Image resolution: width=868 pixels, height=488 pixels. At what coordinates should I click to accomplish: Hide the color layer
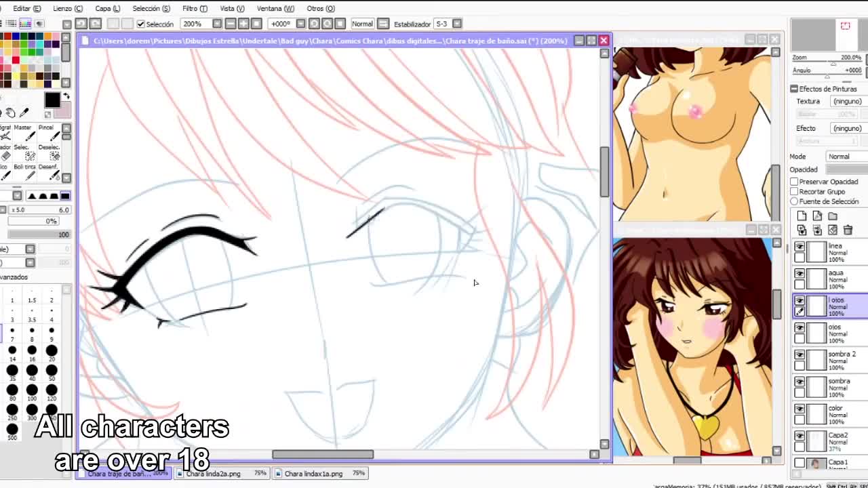[800, 410]
